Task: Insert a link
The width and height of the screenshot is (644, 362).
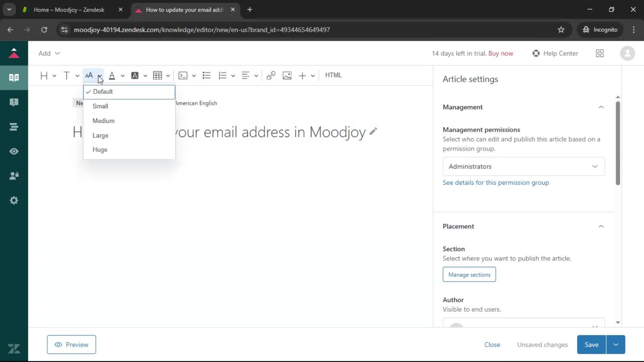Action: coord(271,75)
